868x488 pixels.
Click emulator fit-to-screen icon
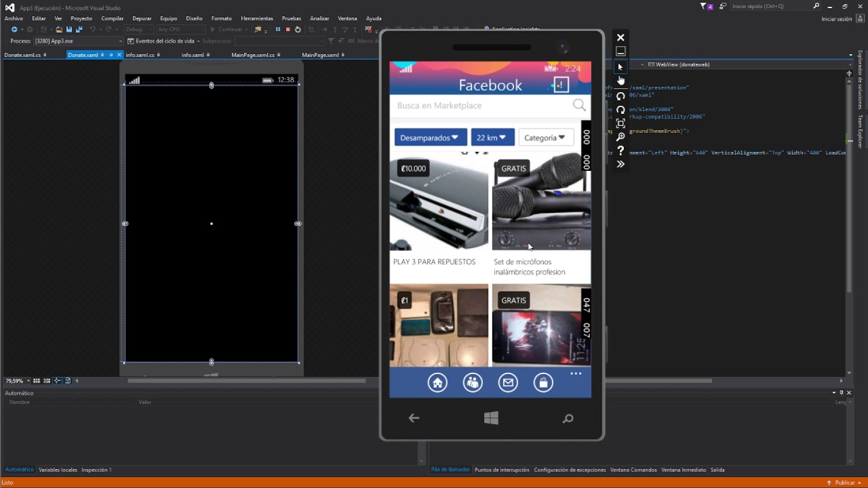click(x=620, y=123)
